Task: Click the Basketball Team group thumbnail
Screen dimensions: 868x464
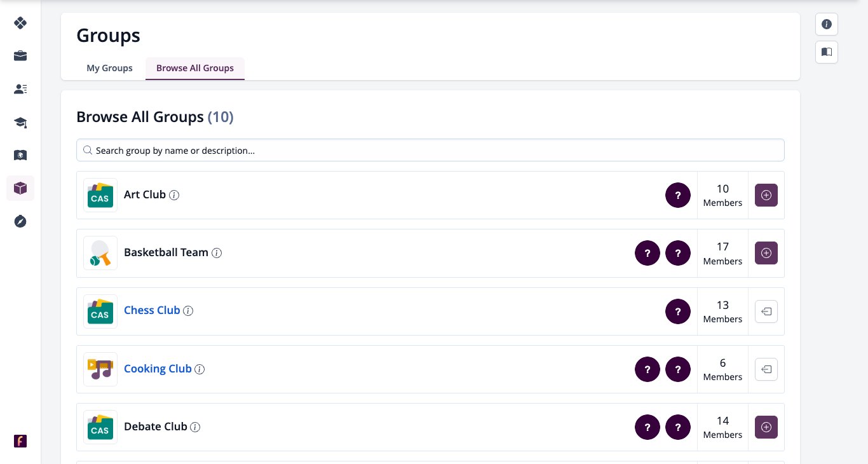Action: click(x=100, y=253)
